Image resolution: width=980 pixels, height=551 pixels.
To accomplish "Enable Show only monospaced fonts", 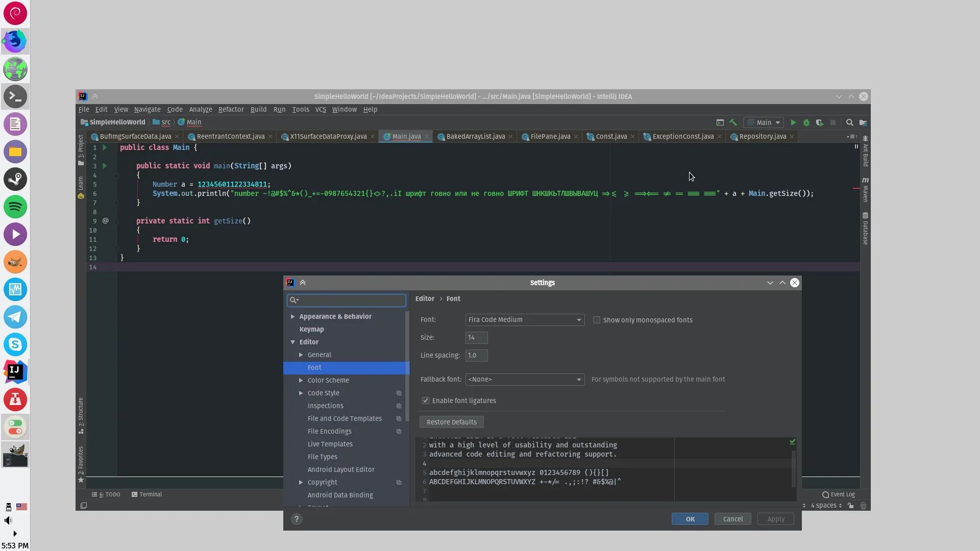I will click(x=596, y=320).
